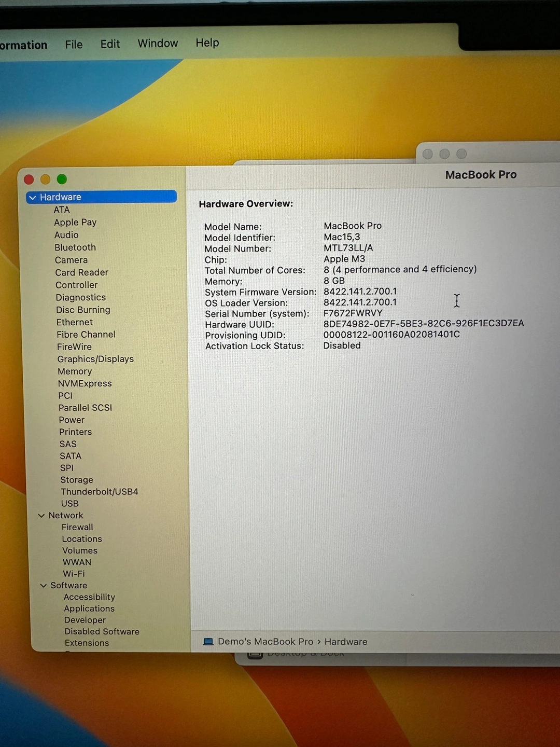Open the Window menu
Image resolution: width=560 pixels, height=747 pixels.
pos(158,44)
